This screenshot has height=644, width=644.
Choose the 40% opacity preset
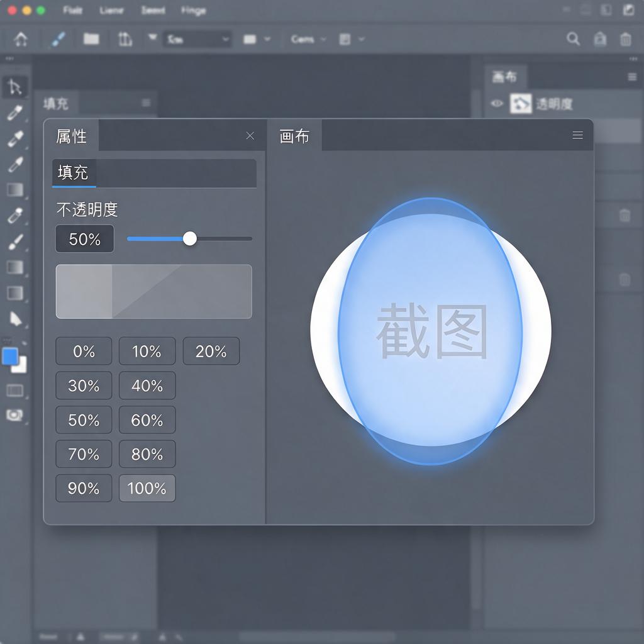point(147,386)
